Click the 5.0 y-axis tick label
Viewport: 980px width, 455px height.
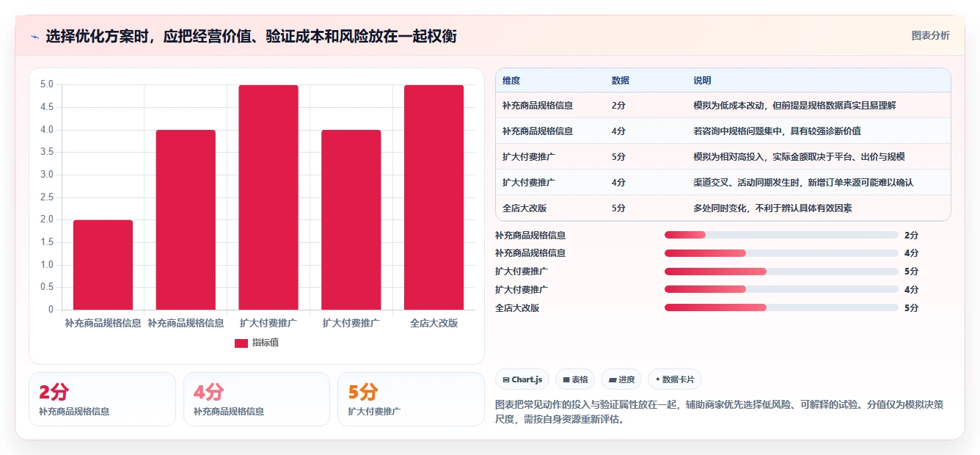47,84
